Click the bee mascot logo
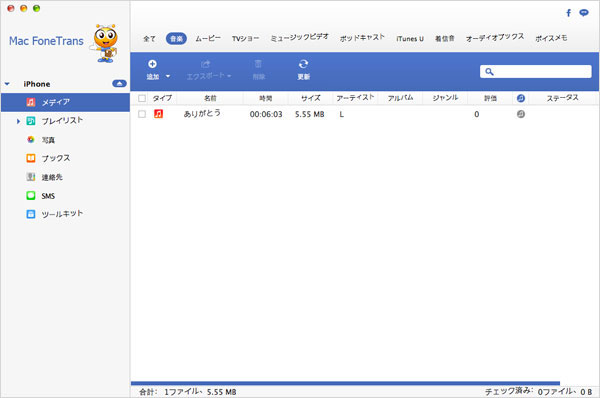Viewport: 600px width, 398px height. [105, 43]
